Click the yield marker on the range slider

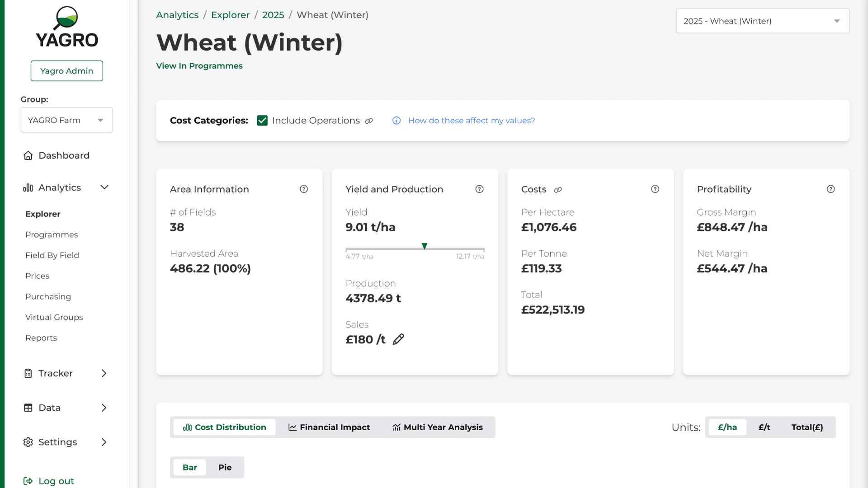tap(425, 246)
